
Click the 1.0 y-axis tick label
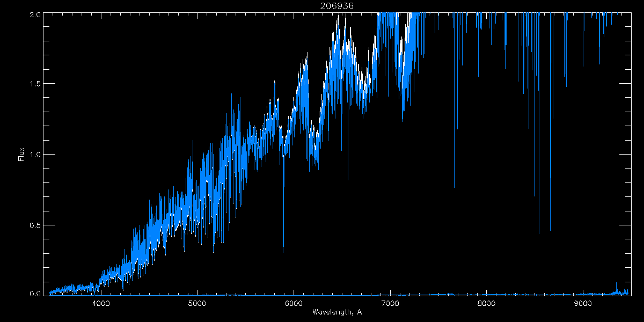[x=34, y=155]
